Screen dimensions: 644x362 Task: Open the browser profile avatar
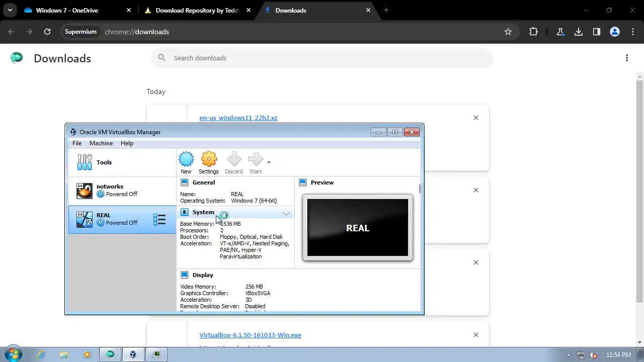click(615, 32)
